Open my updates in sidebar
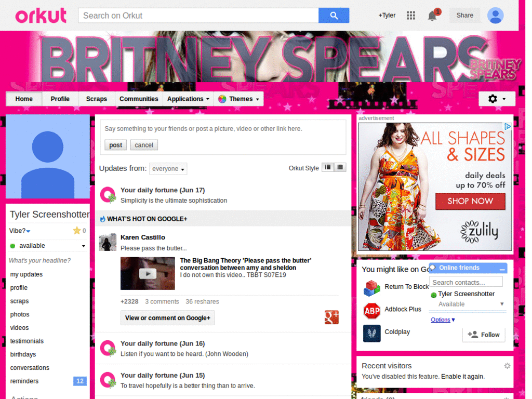This screenshot has height=399, width=532. 26,274
